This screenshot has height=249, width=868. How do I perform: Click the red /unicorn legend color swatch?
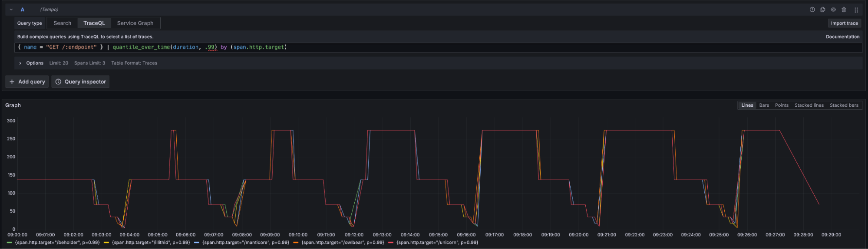[x=391, y=242]
